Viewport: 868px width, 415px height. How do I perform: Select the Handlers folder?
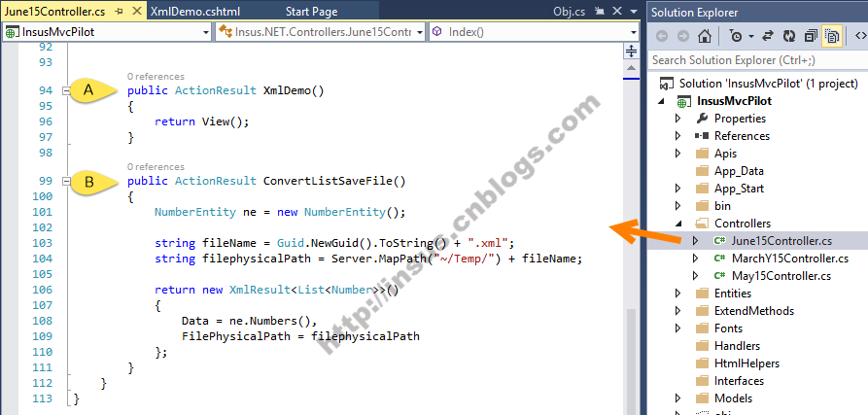[x=737, y=346]
